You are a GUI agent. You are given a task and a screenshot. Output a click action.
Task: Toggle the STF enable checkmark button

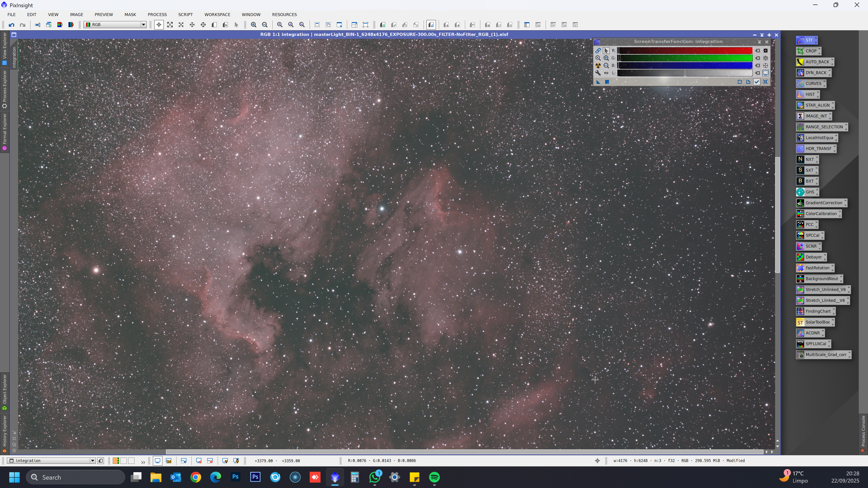[x=757, y=82]
